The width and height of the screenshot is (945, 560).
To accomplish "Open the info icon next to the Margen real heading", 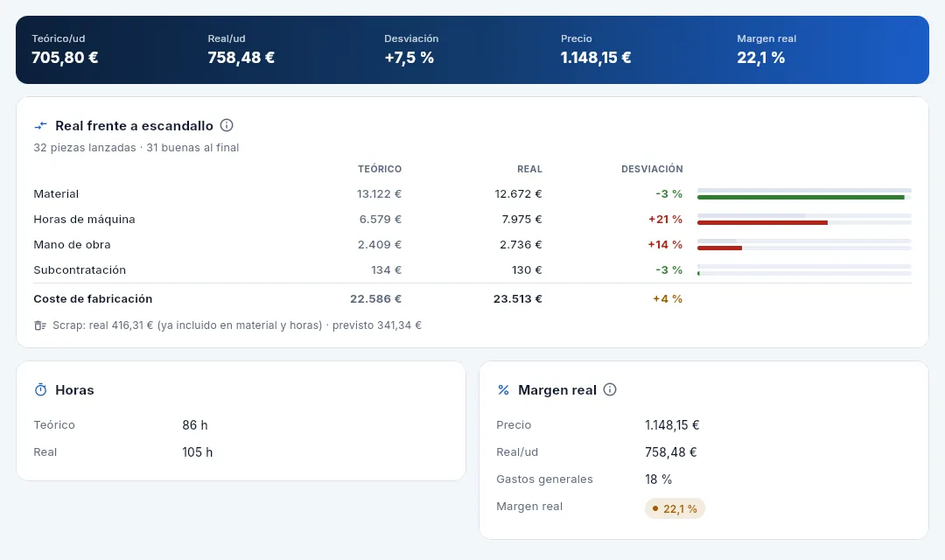I will [x=610, y=389].
